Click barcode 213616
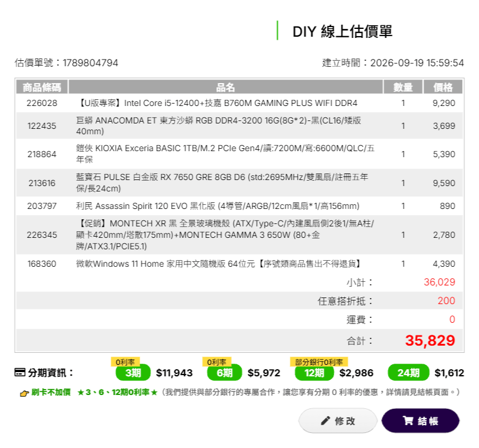 [x=42, y=183]
